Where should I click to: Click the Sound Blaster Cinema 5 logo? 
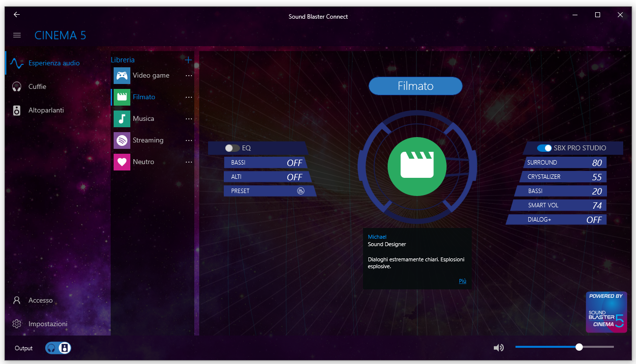pos(606,312)
